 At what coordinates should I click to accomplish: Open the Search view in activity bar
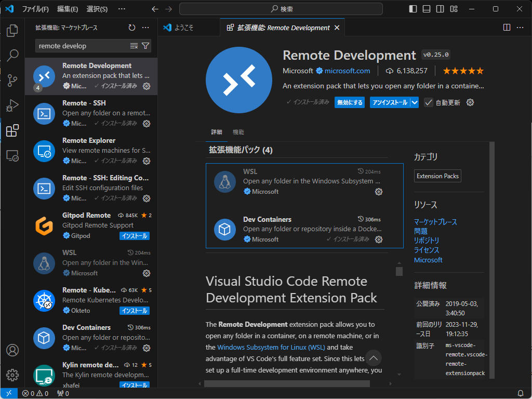tap(12, 55)
